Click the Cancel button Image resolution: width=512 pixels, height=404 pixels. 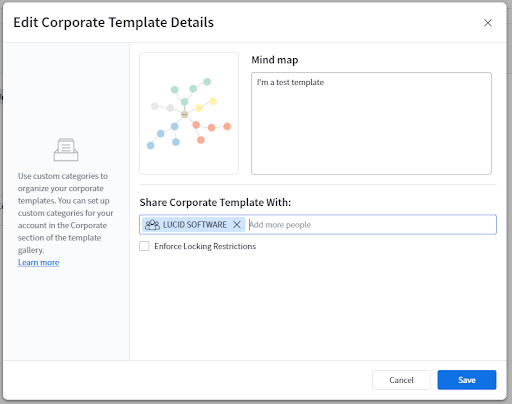(x=401, y=380)
